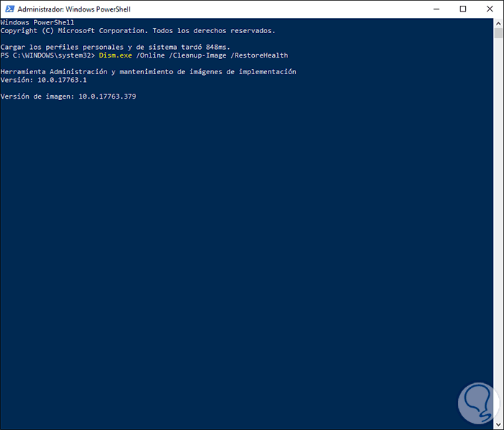Minimize the PowerShell window
This screenshot has height=430, width=504.
pyautogui.click(x=436, y=9)
